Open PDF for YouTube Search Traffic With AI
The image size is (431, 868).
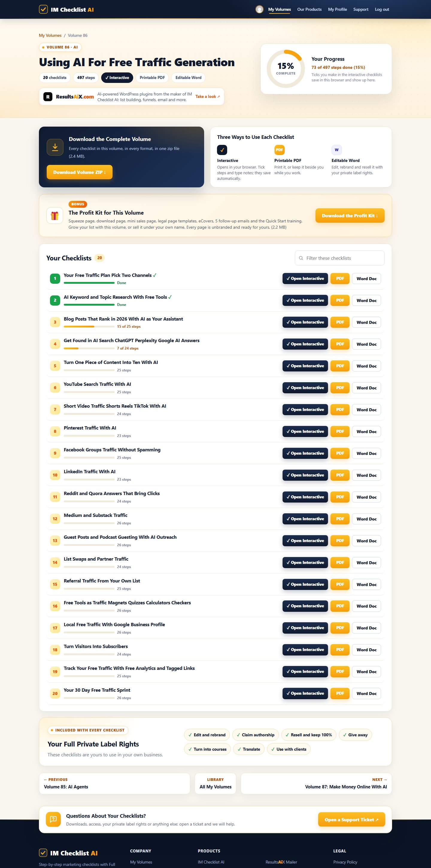[x=340, y=388]
